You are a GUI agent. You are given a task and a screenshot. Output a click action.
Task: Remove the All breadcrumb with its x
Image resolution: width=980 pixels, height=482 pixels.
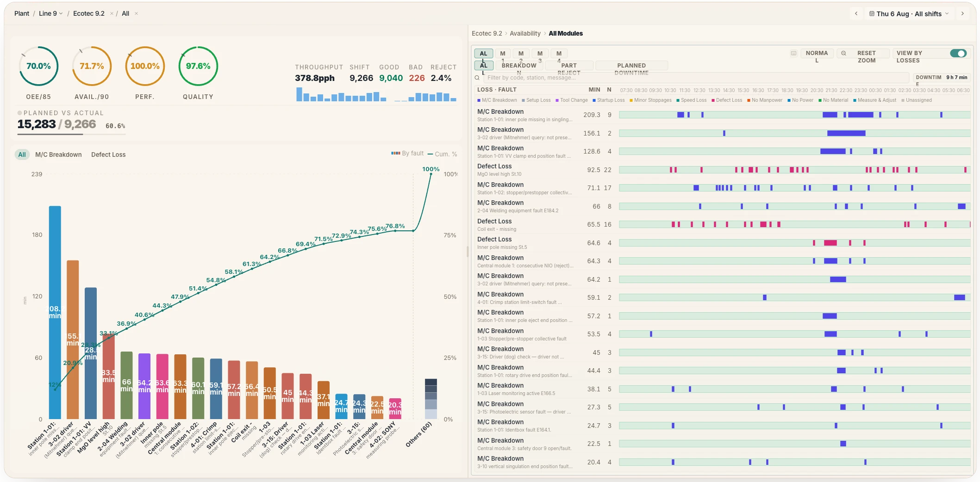[x=136, y=13]
